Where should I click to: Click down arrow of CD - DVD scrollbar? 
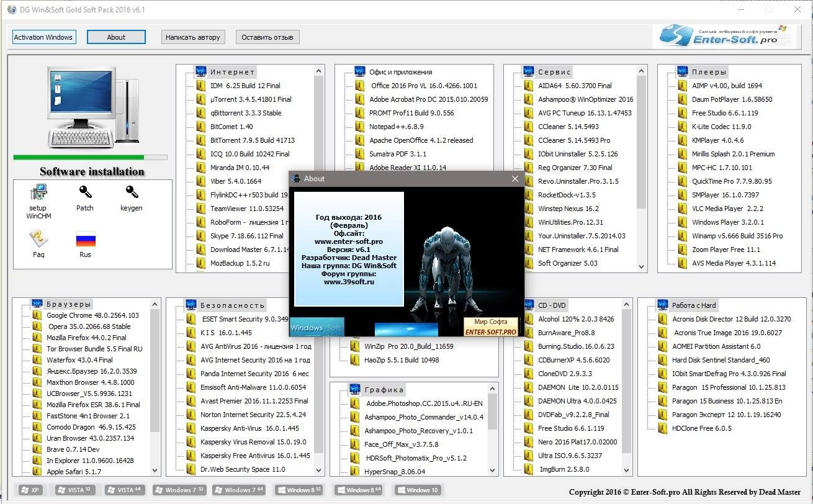(x=627, y=471)
